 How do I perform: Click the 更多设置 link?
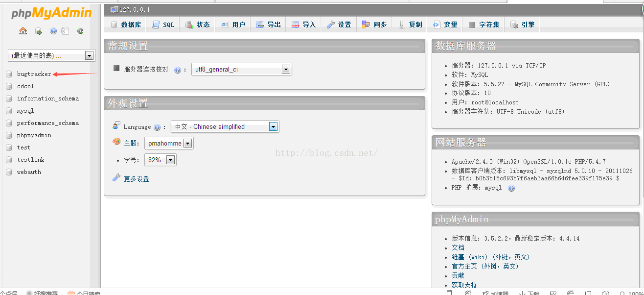click(137, 179)
